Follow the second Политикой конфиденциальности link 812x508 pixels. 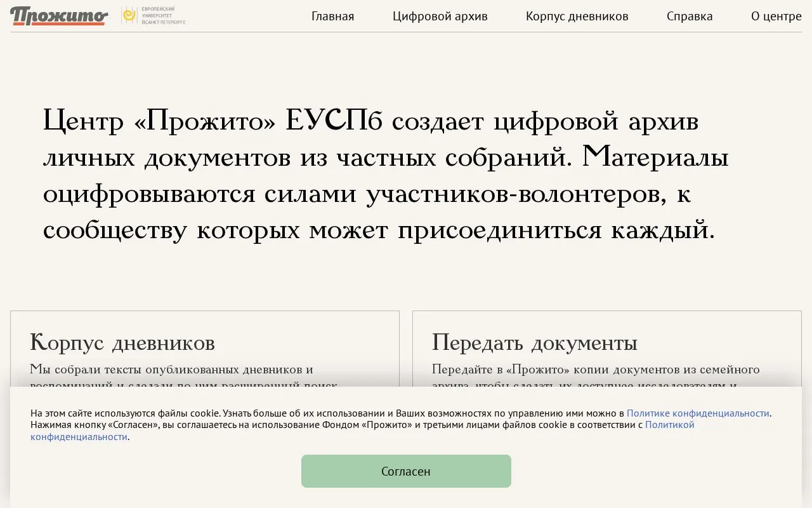362,431
